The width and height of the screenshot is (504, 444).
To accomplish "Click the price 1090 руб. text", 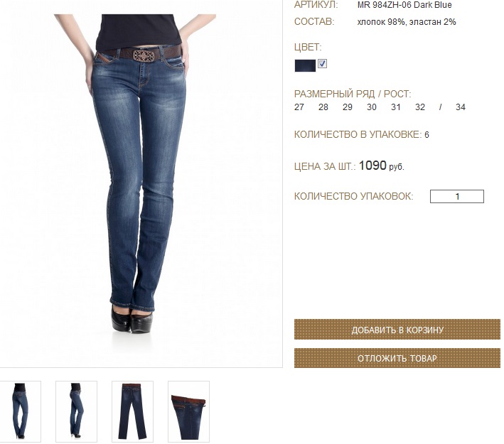I will tap(381, 166).
